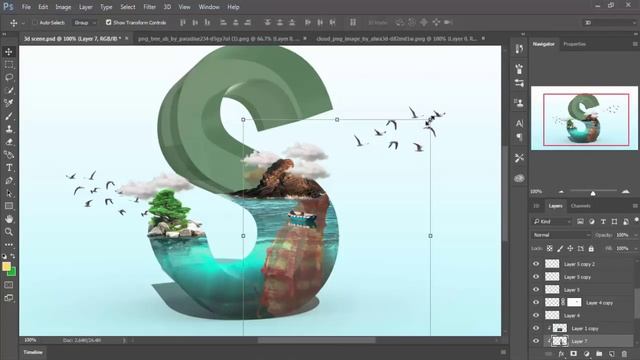Open the 3D workspace dropdown at top right

tap(610, 23)
